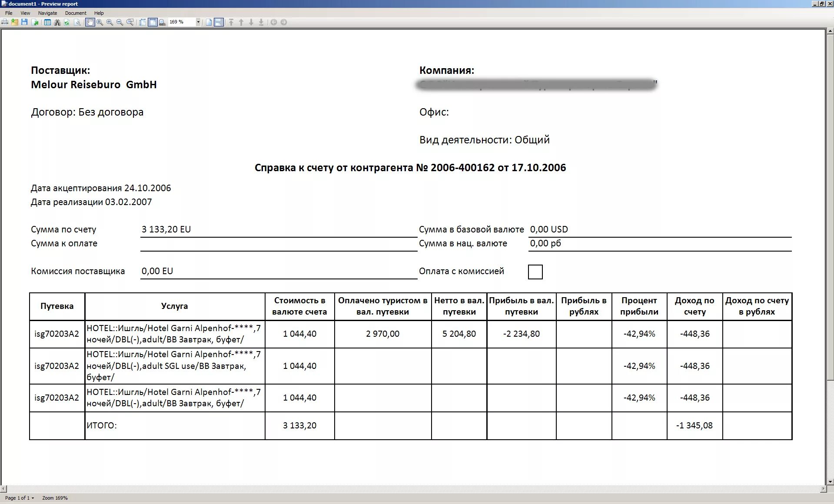This screenshot has width=834, height=504.
Task: Click the supplier commission value '0,00 EU'
Action: 157,271
